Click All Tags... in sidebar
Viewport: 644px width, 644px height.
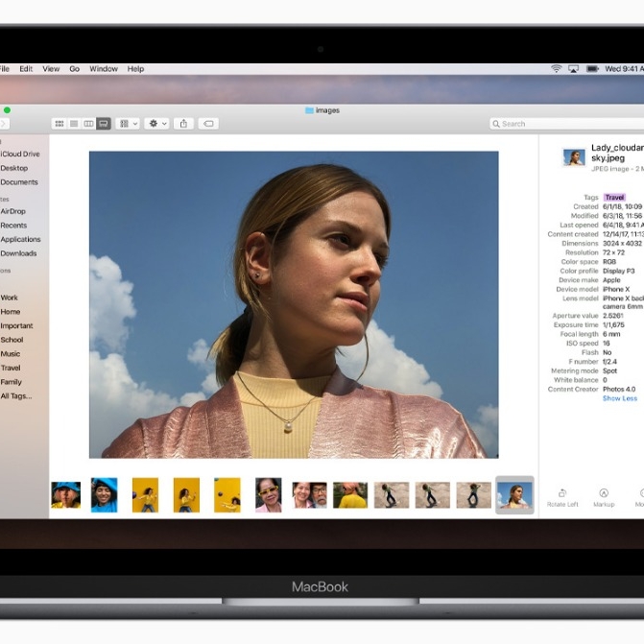pyautogui.click(x=16, y=396)
